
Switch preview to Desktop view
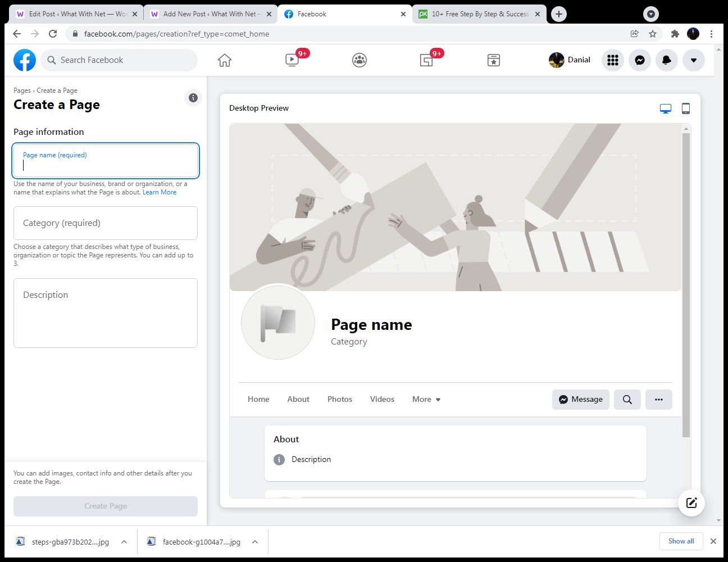[665, 108]
